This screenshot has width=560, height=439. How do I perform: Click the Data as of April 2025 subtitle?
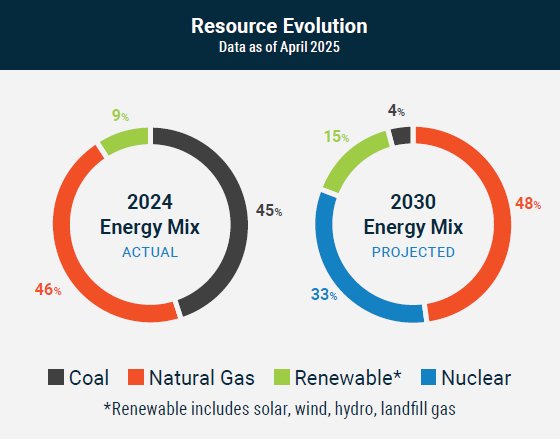pyautogui.click(x=279, y=47)
